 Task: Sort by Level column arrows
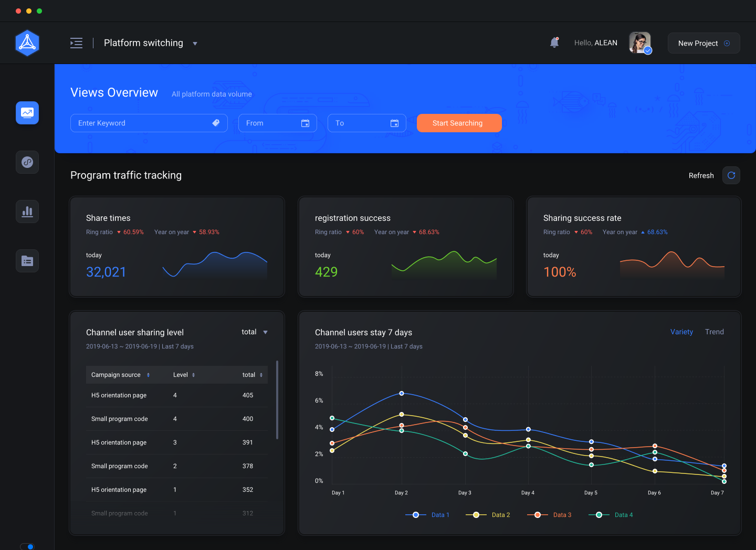(x=193, y=375)
